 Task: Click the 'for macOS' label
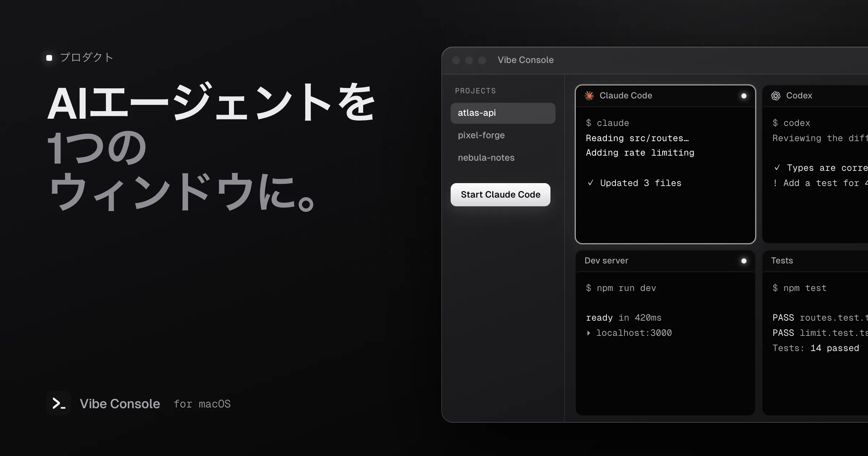(202, 404)
